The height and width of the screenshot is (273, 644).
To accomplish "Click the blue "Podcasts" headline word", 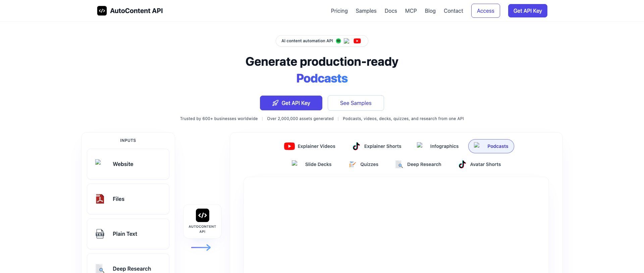I will pyautogui.click(x=322, y=78).
